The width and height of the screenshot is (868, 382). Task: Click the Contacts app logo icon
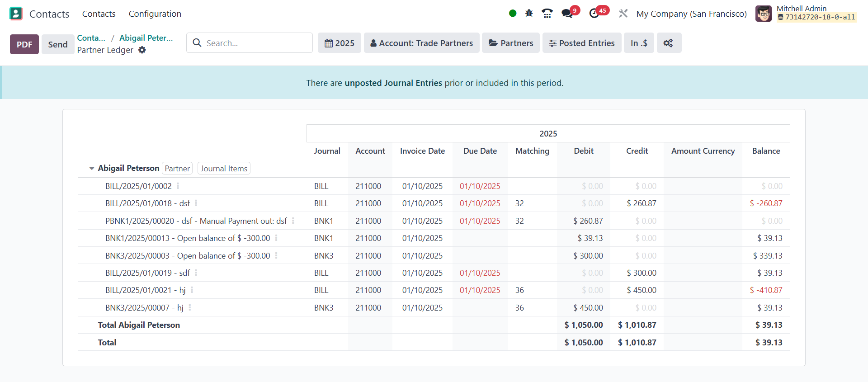[16, 14]
